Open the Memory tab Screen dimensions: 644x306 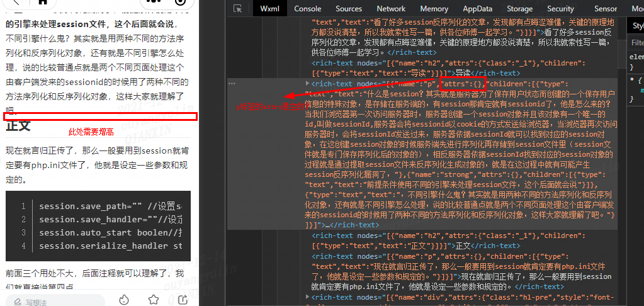(x=434, y=9)
